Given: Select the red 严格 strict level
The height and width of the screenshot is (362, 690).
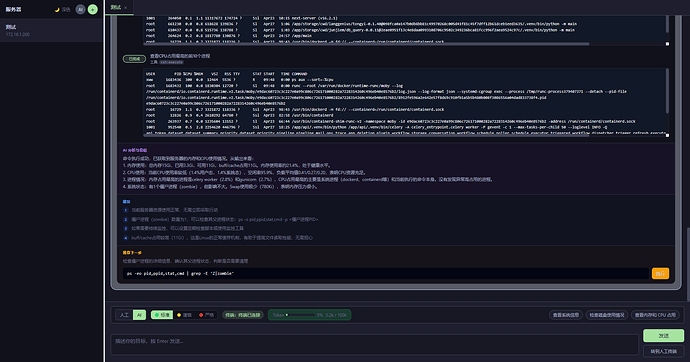Looking at the screenshot, I should pyautogui.click(x=206, y=315).
